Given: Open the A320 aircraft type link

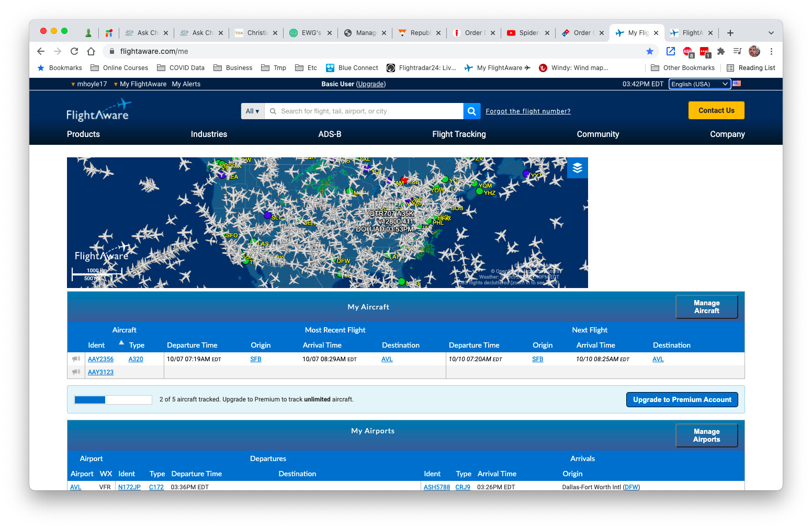Looking at the screenshot, I should 136,359.
